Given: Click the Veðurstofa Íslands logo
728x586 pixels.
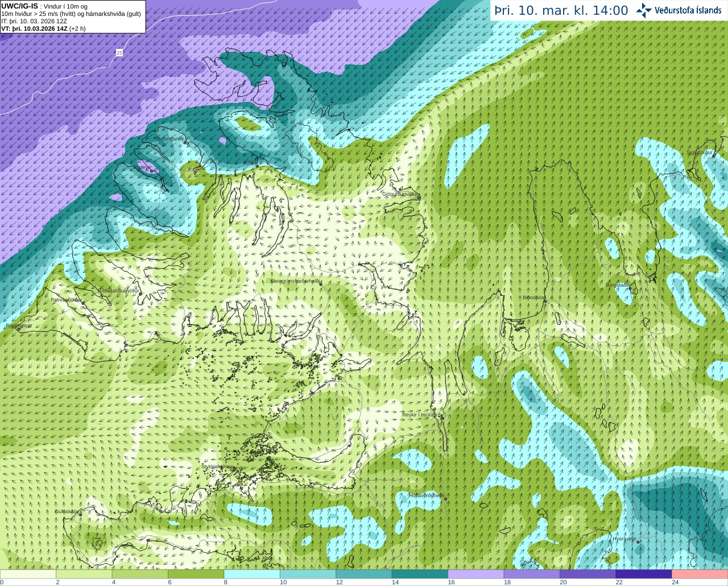Looking at the screenshot, I should 679,10.
